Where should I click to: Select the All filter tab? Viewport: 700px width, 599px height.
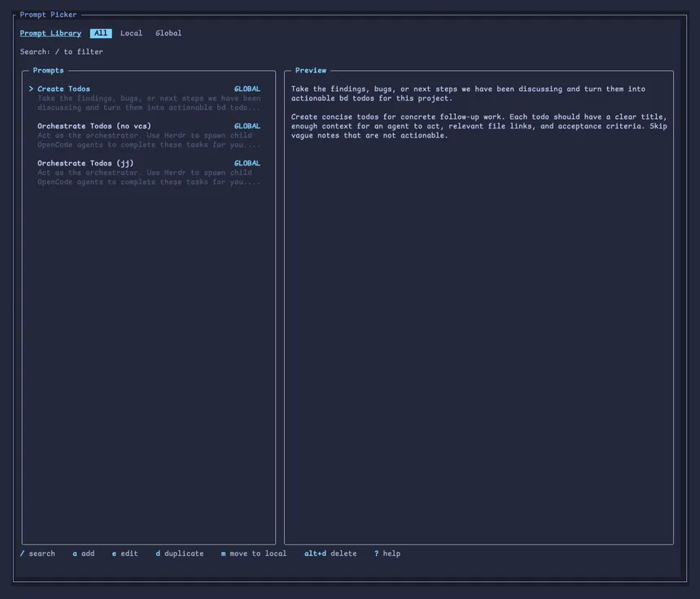(101, 33)
